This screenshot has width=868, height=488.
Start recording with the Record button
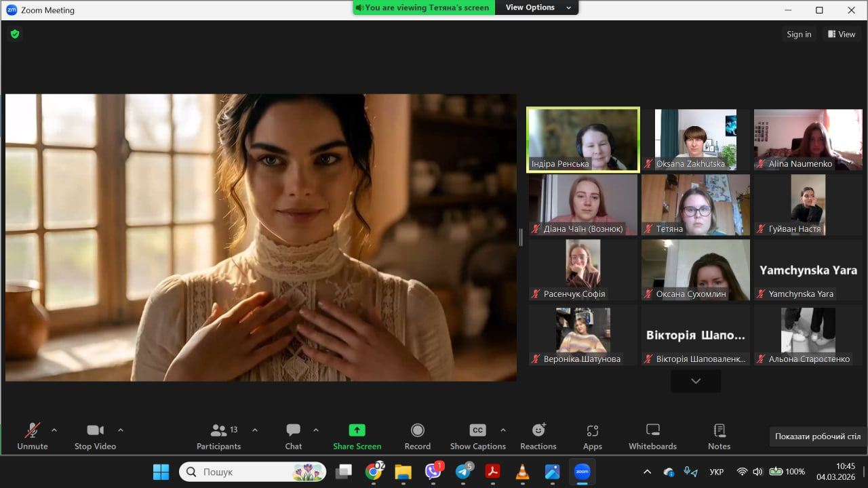pos(418,436)
